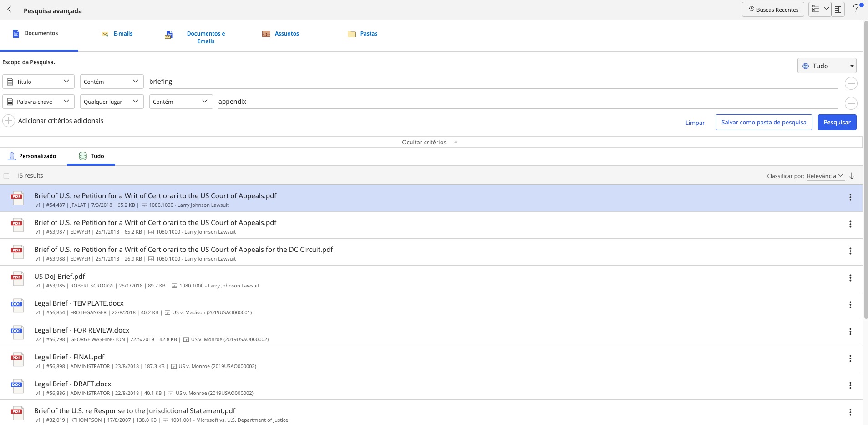The height and width of the screenshot is (425, 868).
Task: Go back using the left arrow icon
Action: [9, 10]
